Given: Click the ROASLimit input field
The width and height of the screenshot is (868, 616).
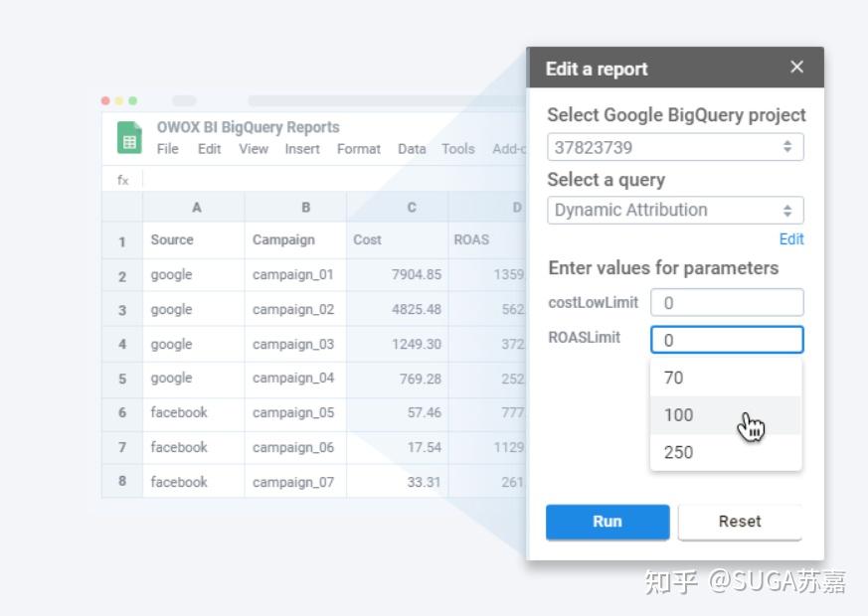Looking at the screenshot, I should [727, 340].
